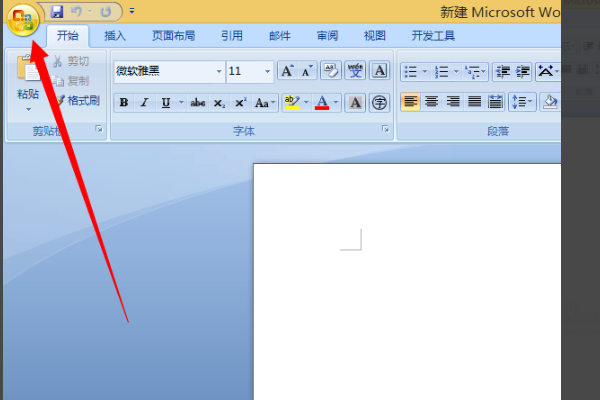The width and height of the screenshot is (600, 400).
Task: Click Decrease Indent icon
Action: click(x=503, y=72)
